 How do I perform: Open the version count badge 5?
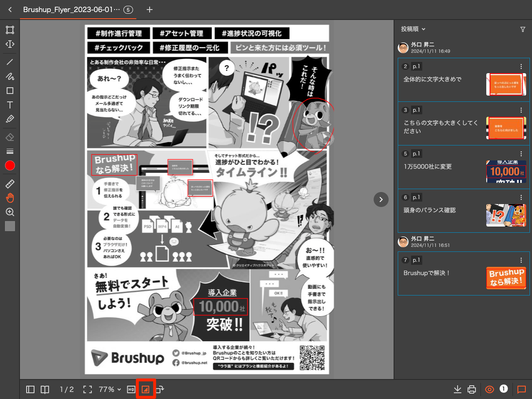(x=128, y=10)
